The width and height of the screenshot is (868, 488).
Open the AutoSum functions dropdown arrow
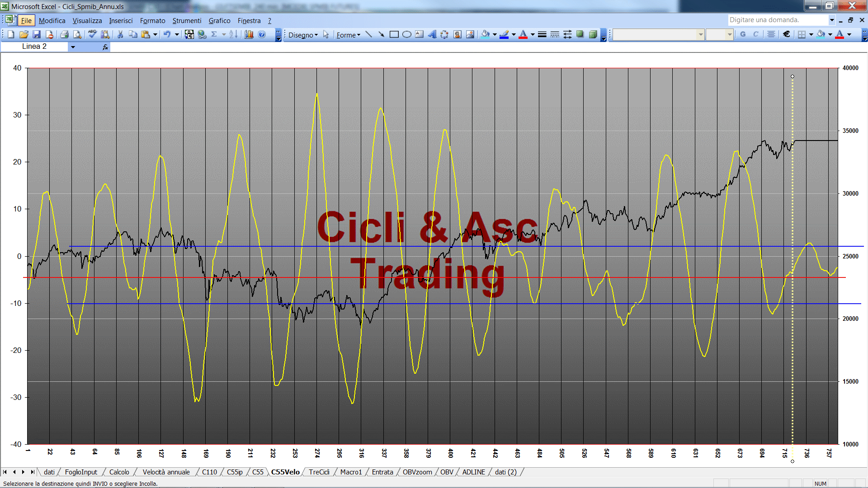point(224,34)
